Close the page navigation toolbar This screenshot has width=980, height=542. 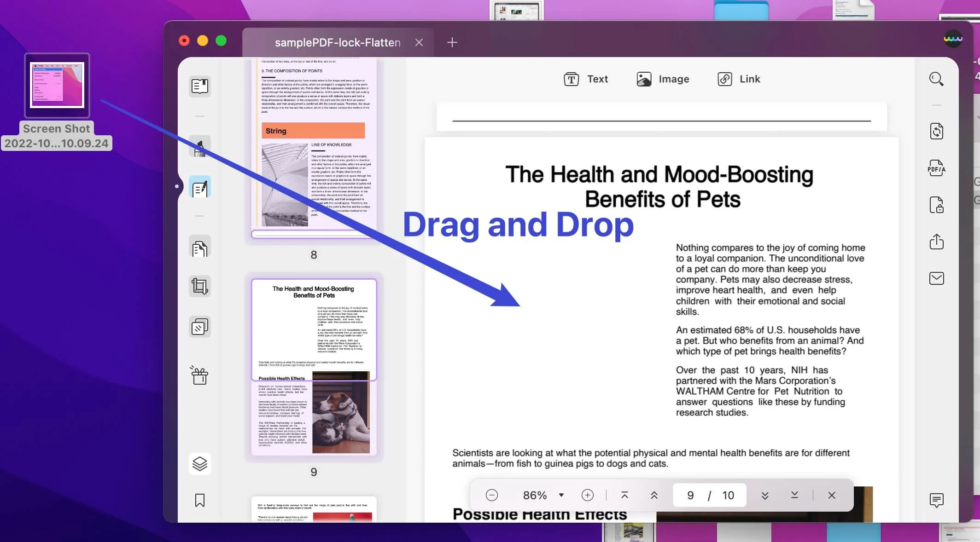pyautogui.click(x=831, y=495)
